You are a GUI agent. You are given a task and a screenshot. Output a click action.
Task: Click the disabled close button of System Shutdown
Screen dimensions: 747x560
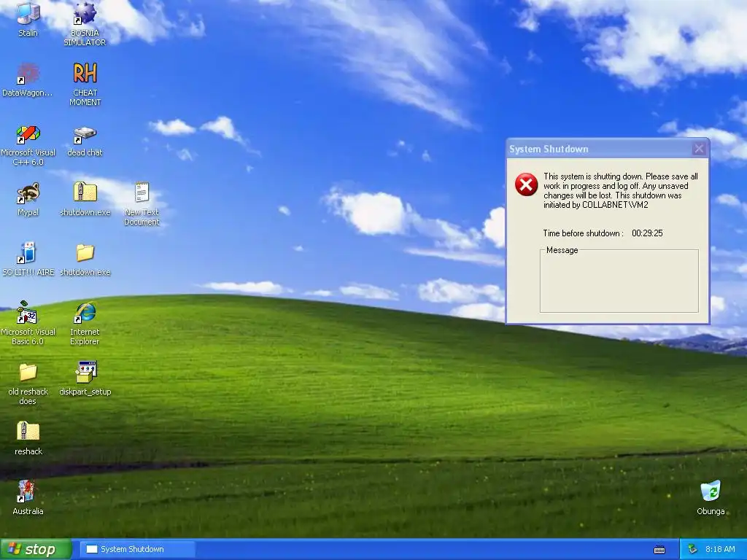click(x=699, y=149)
